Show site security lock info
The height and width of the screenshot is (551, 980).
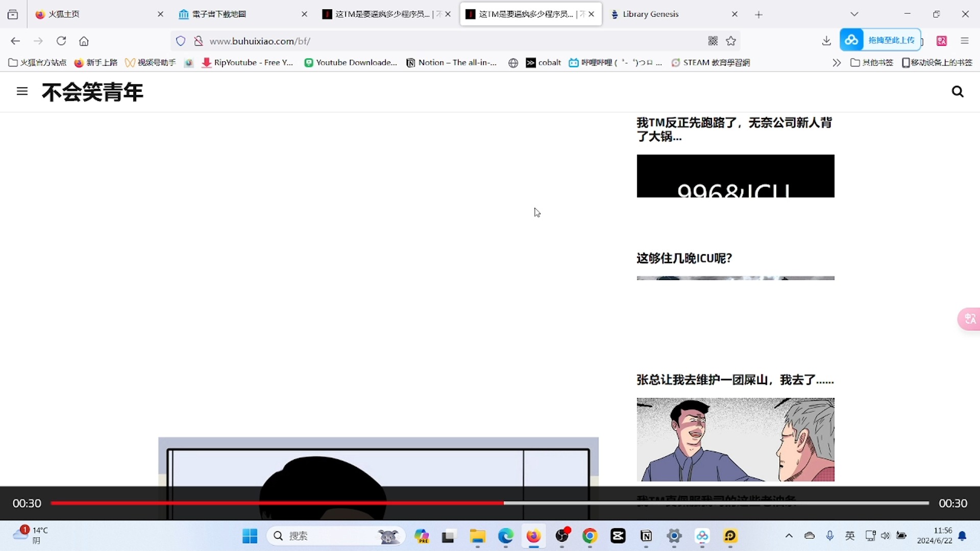(199, 41)
